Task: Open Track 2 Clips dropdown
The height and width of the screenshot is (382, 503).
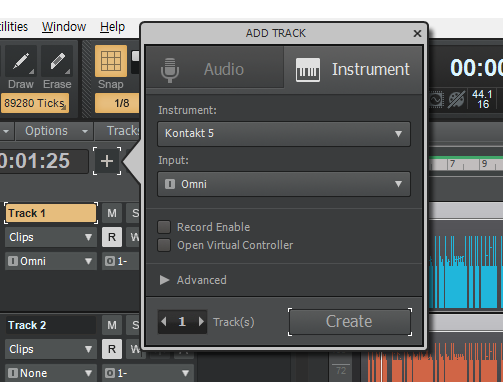Action: (x=51, y=349)
